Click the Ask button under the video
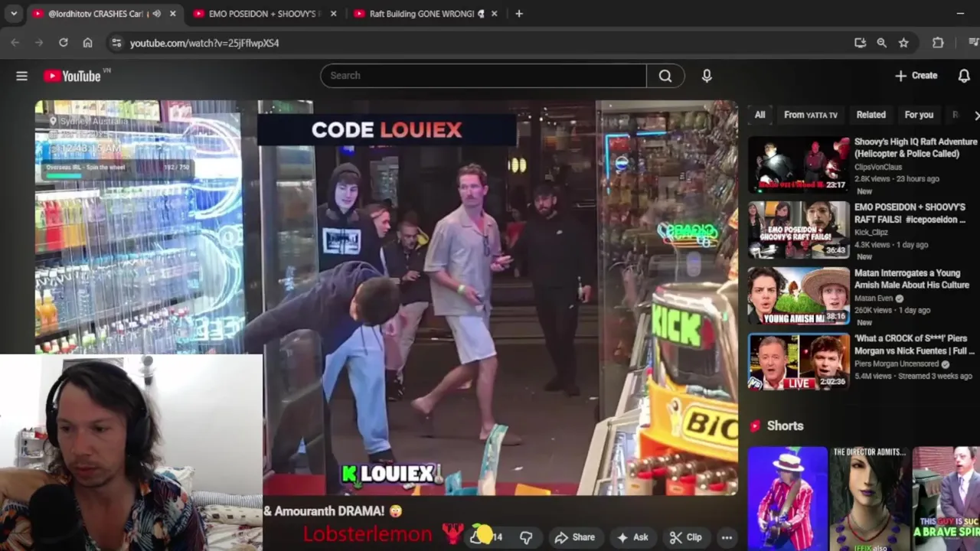The height and width of the screenshot is (551, 980). point(633,537)
